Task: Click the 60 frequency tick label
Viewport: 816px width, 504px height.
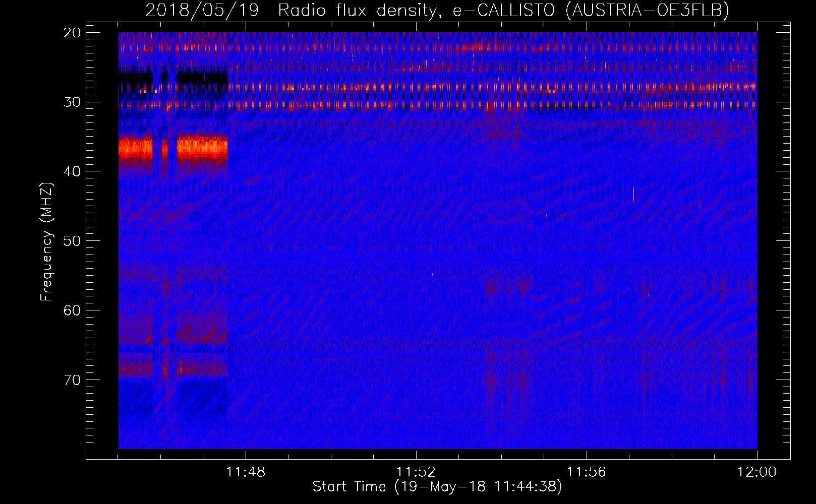Action: pos(72,310)
